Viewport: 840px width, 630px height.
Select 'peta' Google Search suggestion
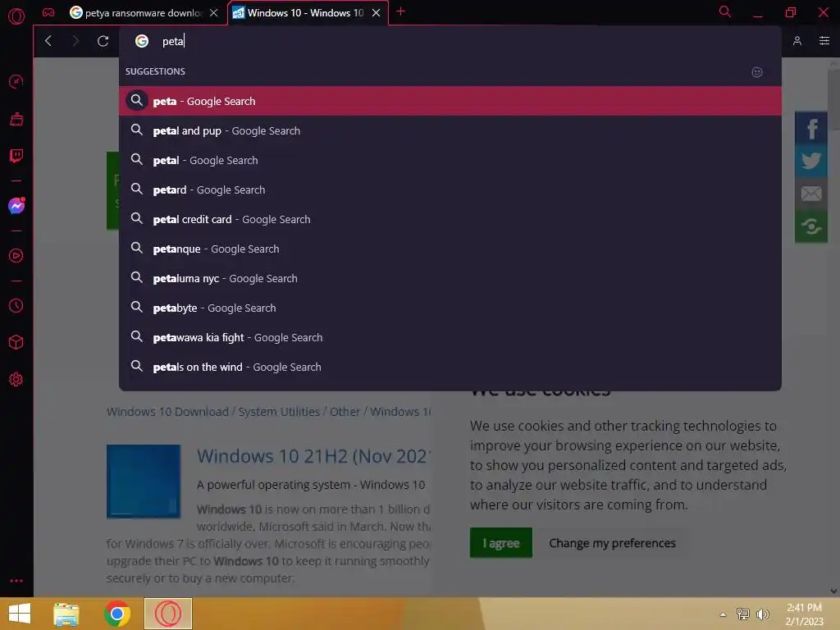tap(450, 101)
